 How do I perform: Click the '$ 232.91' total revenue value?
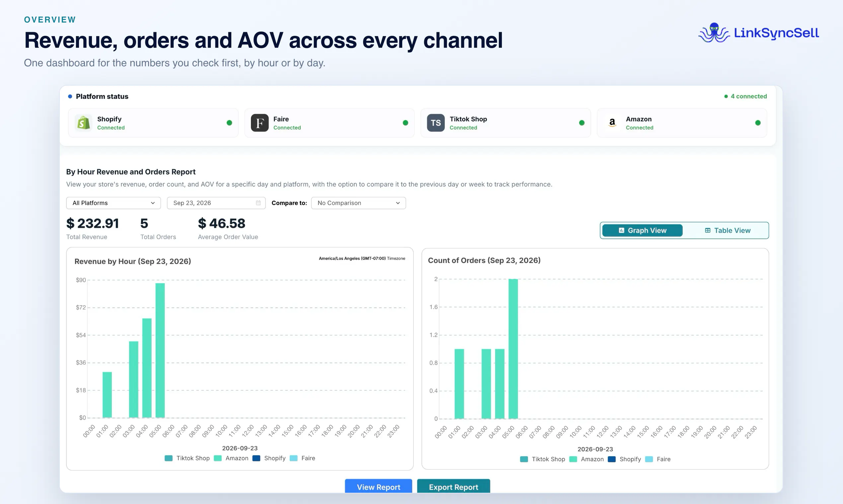click(x=93, y=223)
